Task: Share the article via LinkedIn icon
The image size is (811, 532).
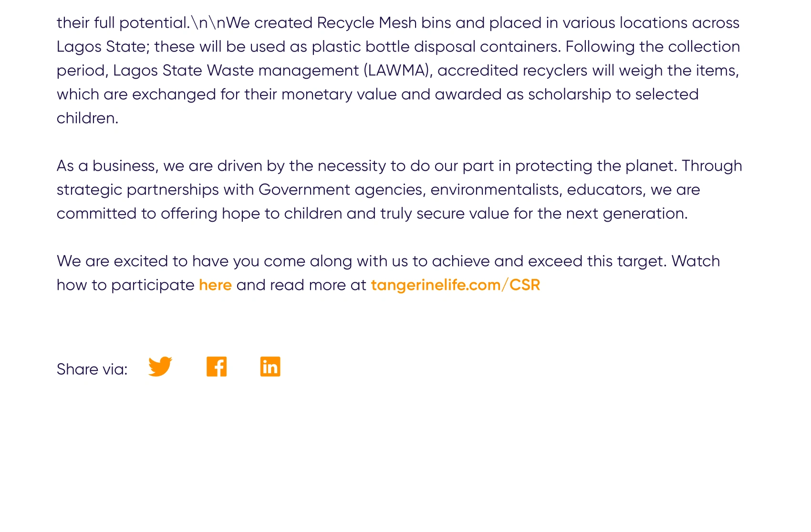Action: [x=270, y=367]
